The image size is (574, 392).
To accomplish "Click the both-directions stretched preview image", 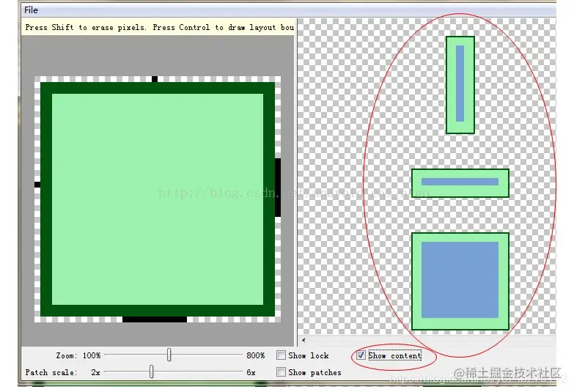I will click(x=460, y=281).
